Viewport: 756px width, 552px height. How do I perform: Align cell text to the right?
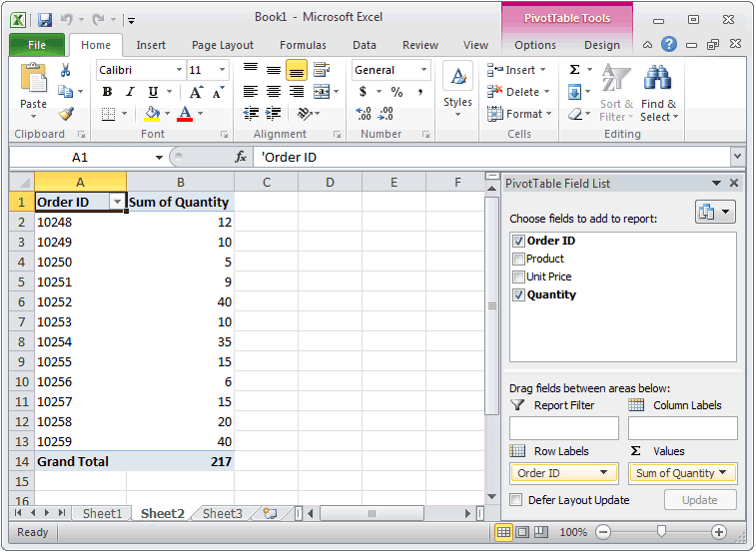(x=297, y=91)
